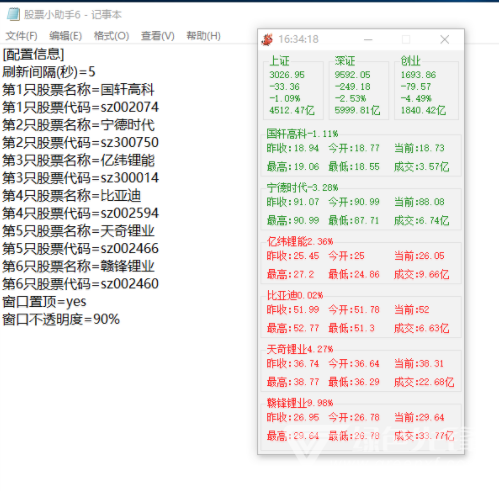Viewport: 499px width, 491px height.
Task: Click the 赣锋锂业9.98% group header
Action: 300,403
